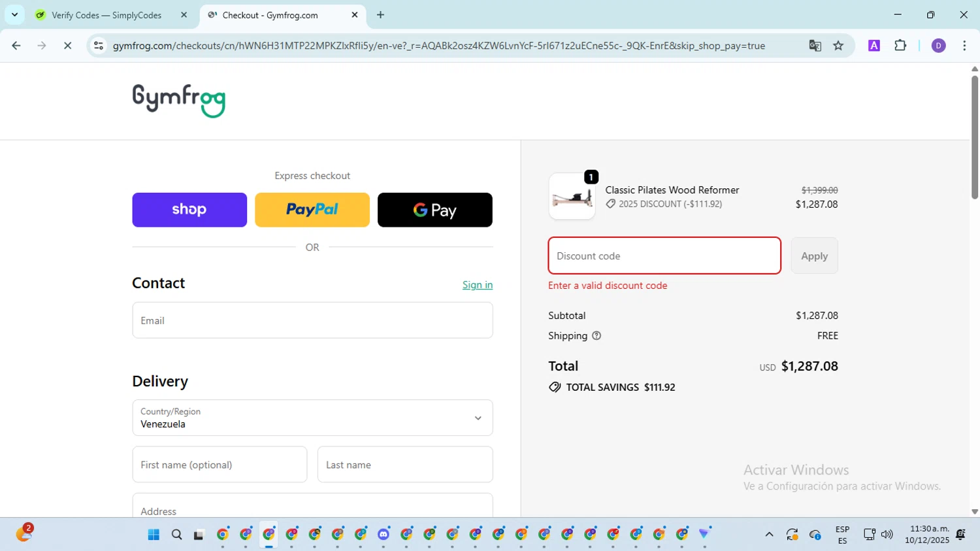Click the shipping info question icon

tap(596, 336)
